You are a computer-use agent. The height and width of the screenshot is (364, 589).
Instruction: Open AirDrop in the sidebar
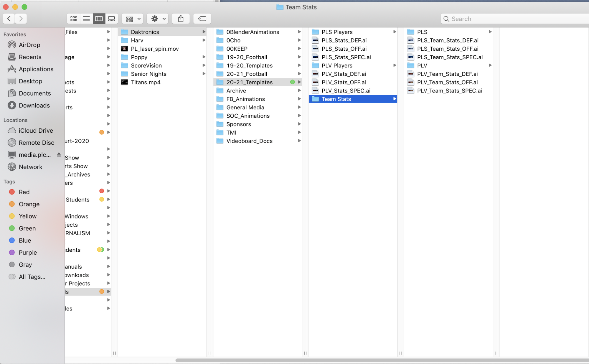(29, 45)
